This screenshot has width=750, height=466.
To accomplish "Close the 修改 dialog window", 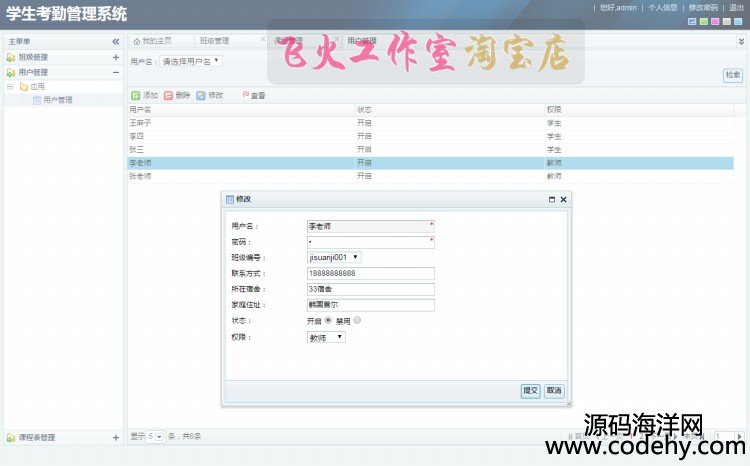I will pos(563,200).
